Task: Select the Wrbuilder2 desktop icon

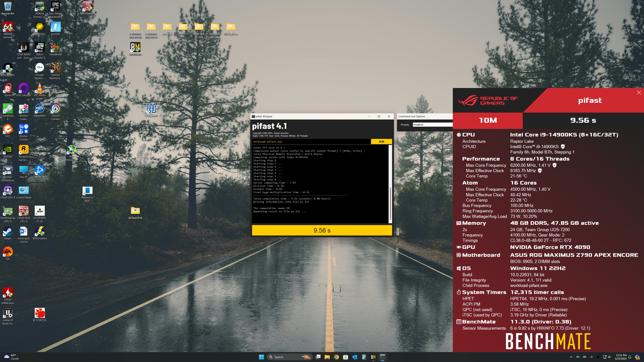Action: pyautogui.click(x=151, y=110)
